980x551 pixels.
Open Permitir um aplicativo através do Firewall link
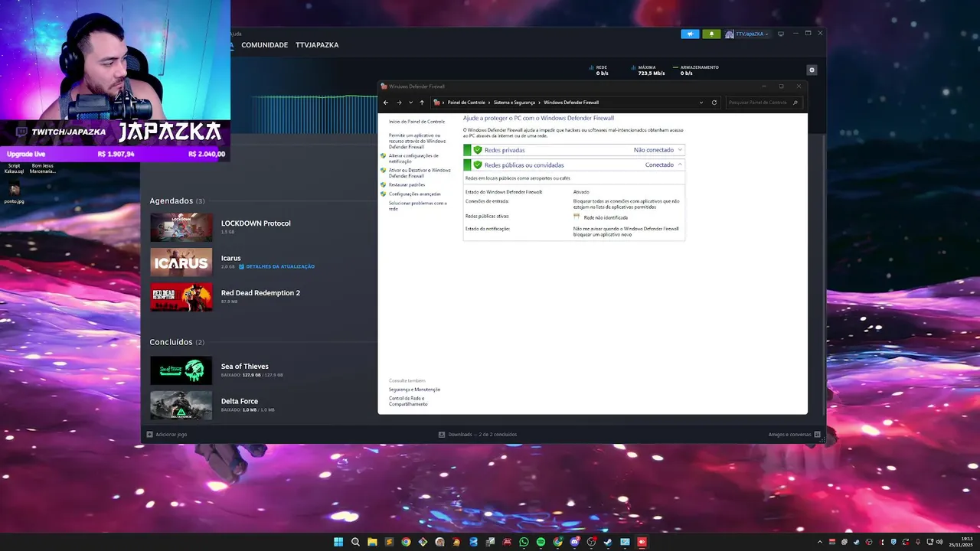[417, 141]
